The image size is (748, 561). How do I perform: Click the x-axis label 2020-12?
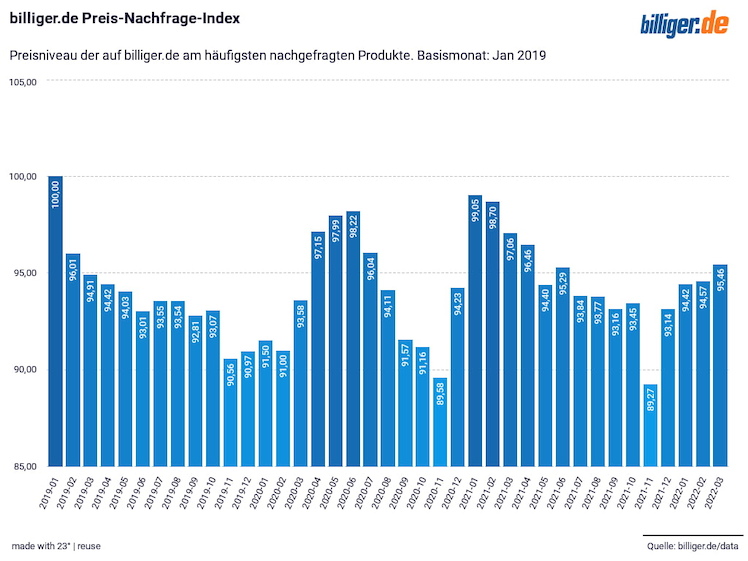point(453,491)
